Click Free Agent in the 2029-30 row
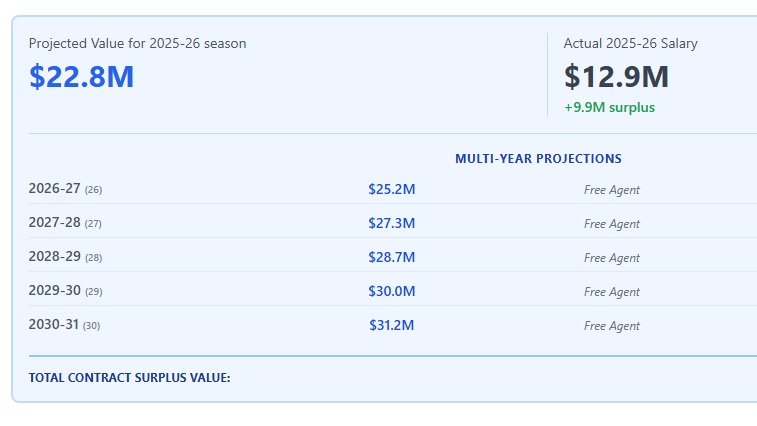 pos(611,292)
